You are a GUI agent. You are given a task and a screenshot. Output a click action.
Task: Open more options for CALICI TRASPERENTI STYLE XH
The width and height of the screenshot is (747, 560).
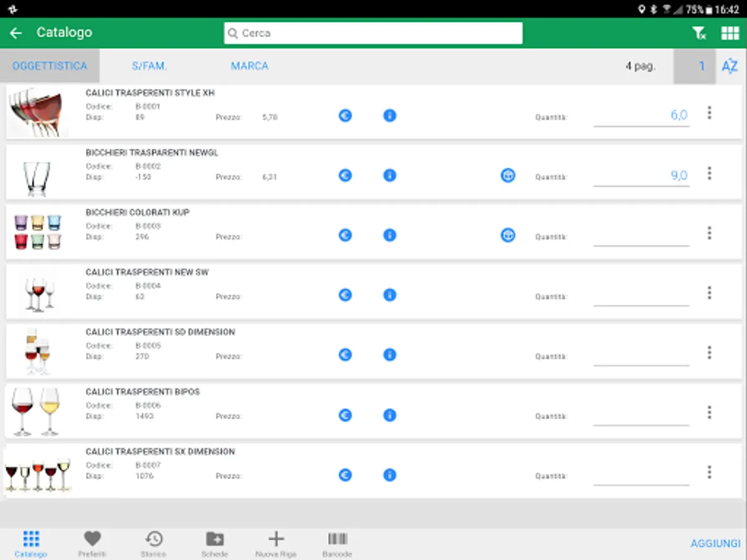point(709,113)
